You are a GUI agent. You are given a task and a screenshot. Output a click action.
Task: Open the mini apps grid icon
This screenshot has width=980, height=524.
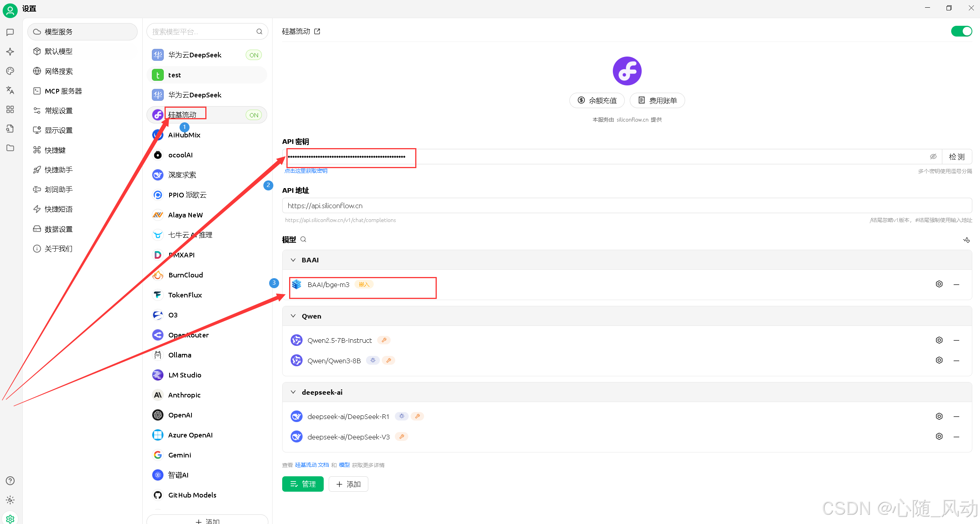10,110
